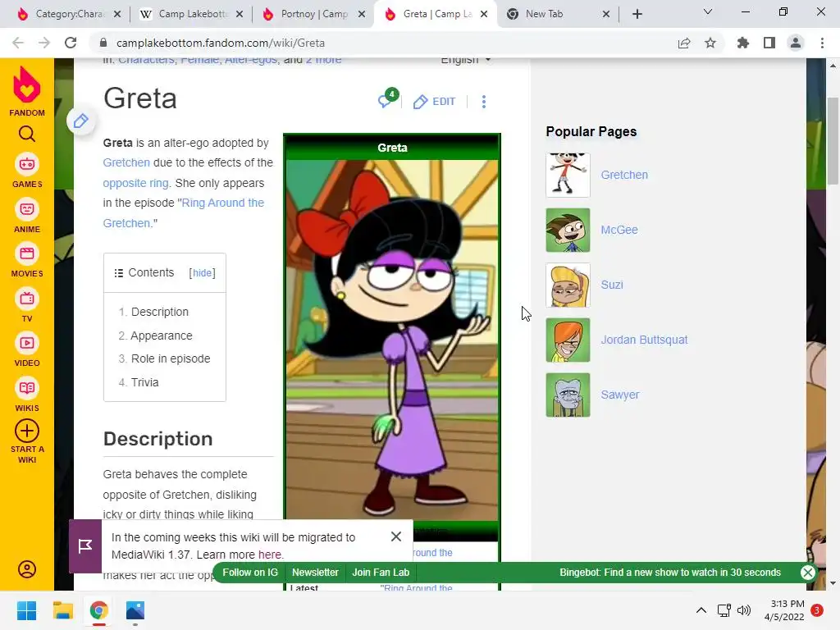Open the Sawyer thumbnail image
This screenshot has width=840, height=630.
tap(568, 395)
